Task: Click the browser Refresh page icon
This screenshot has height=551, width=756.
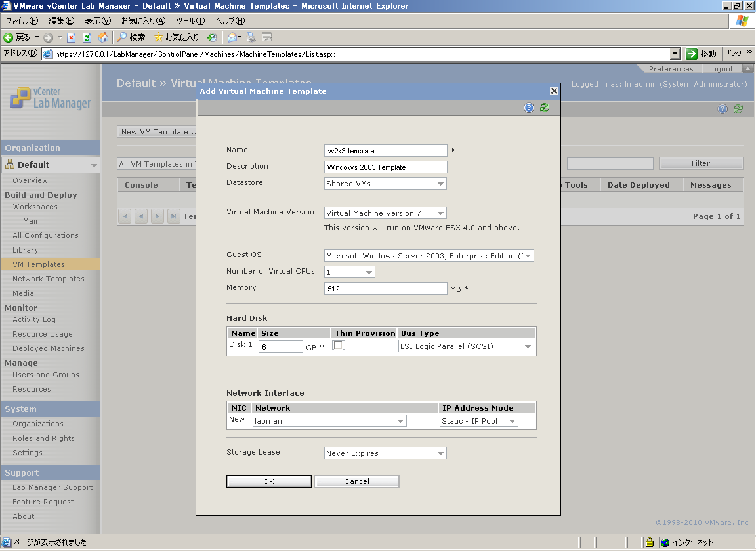Action: [x=87, y=37]
